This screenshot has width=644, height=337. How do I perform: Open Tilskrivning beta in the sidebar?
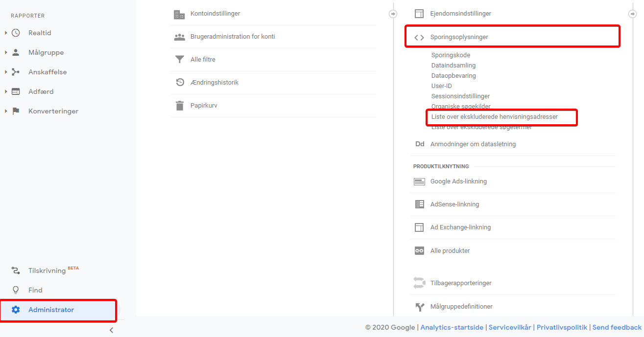47,270
